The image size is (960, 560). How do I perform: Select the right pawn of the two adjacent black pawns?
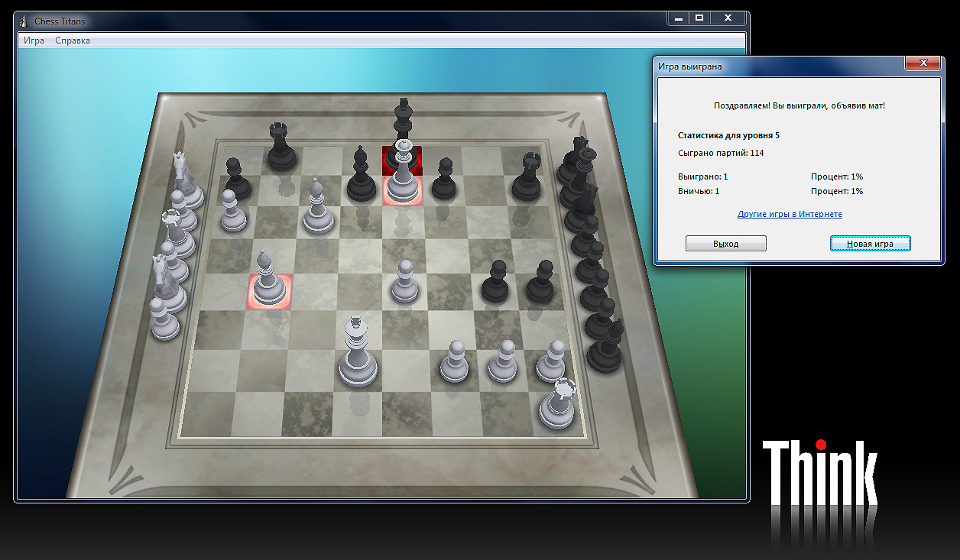pos(542,282)
